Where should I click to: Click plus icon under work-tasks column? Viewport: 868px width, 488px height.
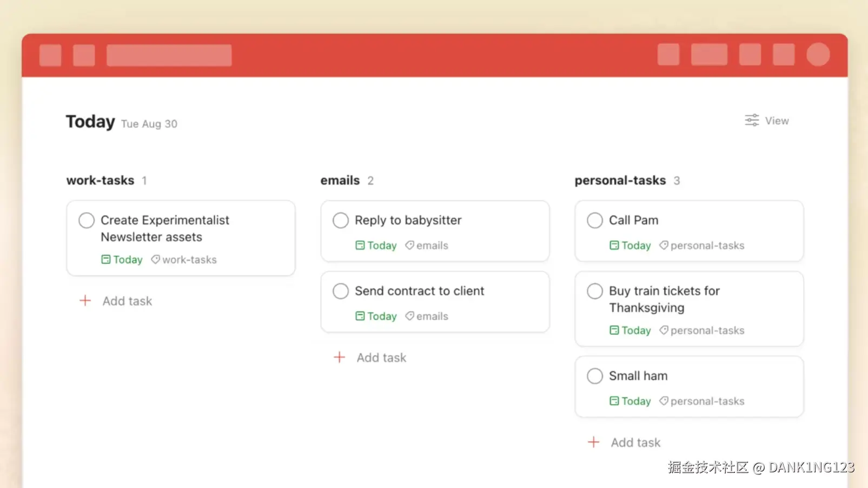pos(85,301)
